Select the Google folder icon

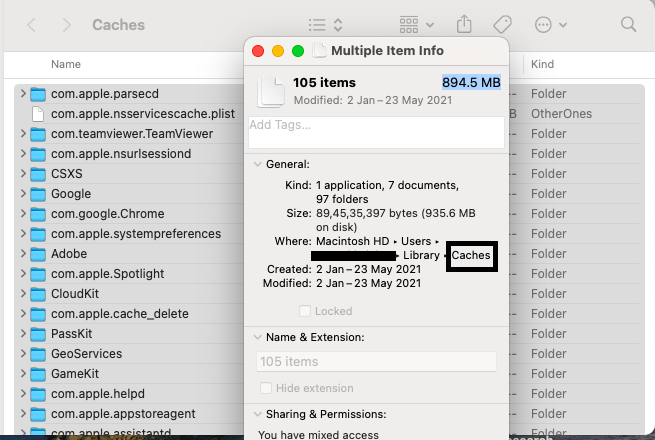[38, 194]
